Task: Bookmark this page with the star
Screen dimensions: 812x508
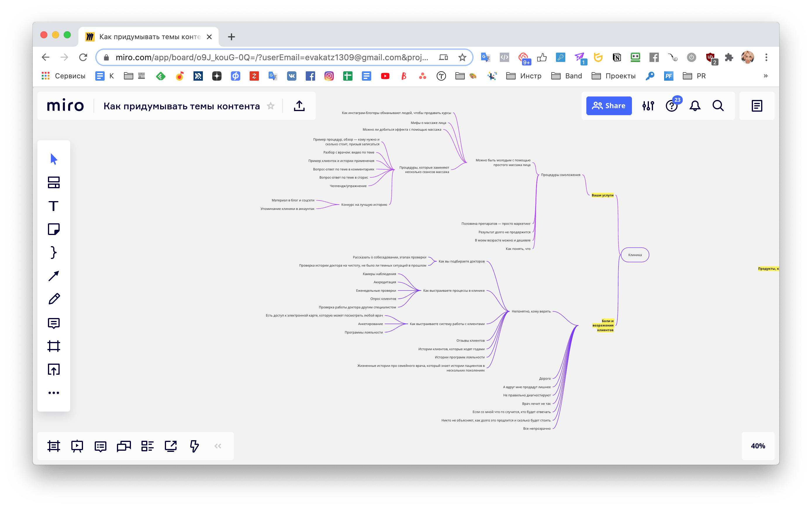Action: (x=462, y=58)
